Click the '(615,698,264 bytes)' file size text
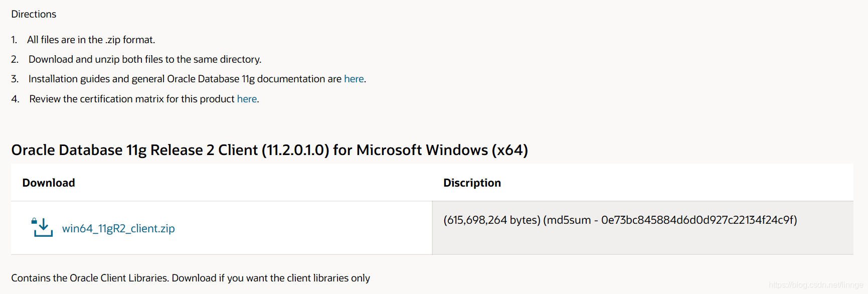The width and height of the screenshot is (868, 294). coord(491,220)
